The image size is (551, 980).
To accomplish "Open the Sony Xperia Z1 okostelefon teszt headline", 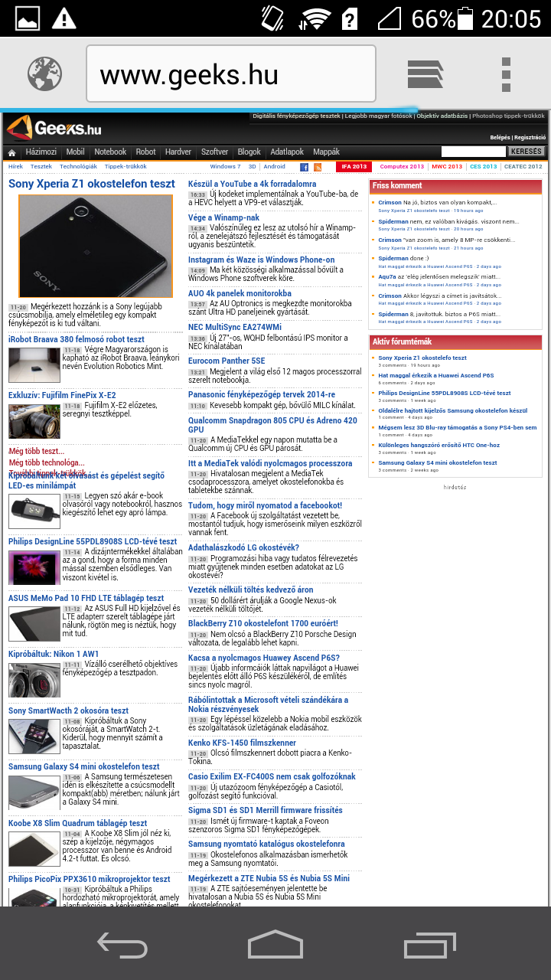I will pyautogui.click(x=92, y=185).
